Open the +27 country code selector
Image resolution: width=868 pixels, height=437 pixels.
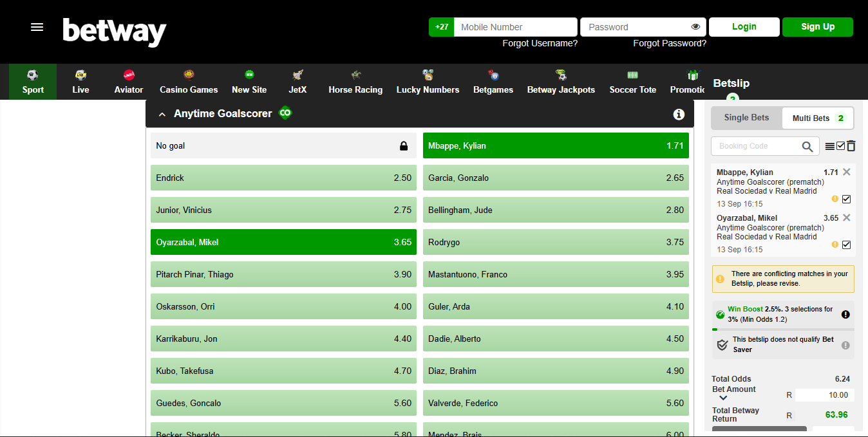click(x=442, y=26)
